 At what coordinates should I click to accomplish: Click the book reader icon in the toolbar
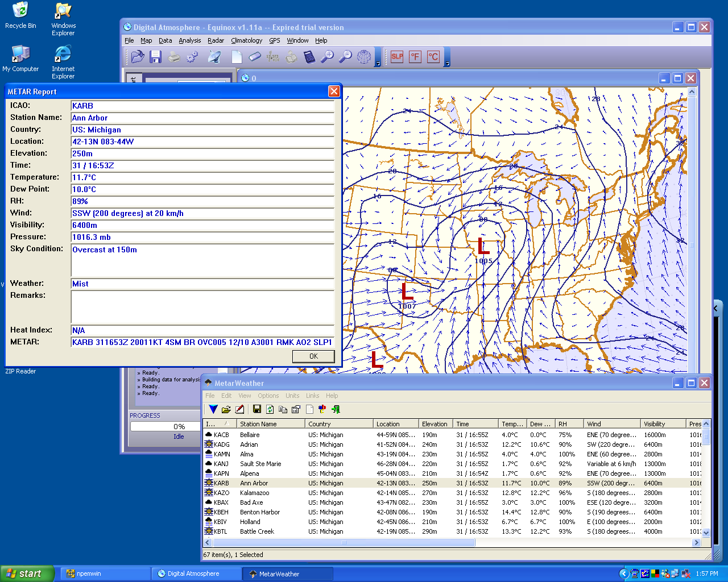click(291, 57)
